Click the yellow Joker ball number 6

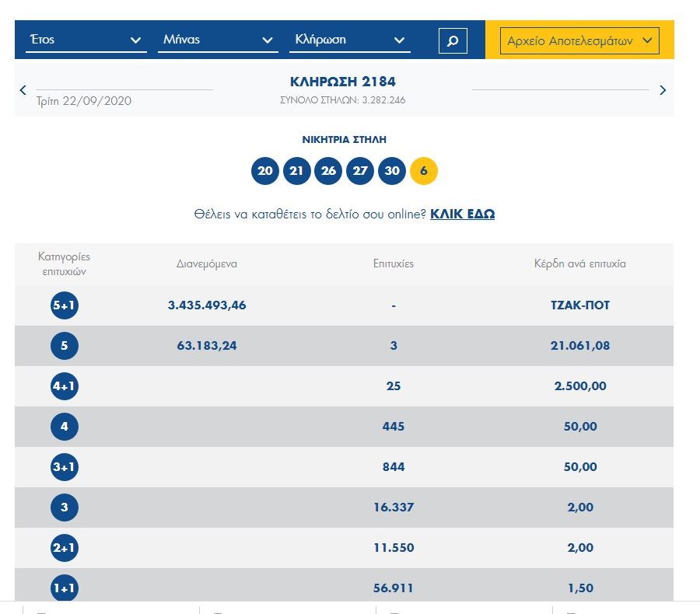424,171
